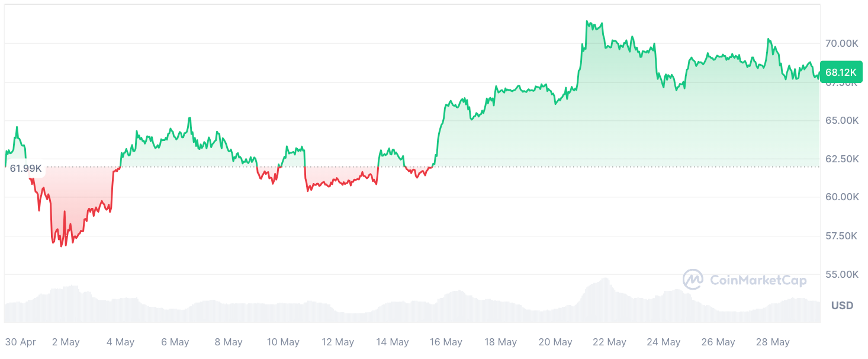Click the 10 May date label

(x=283, y=342)
